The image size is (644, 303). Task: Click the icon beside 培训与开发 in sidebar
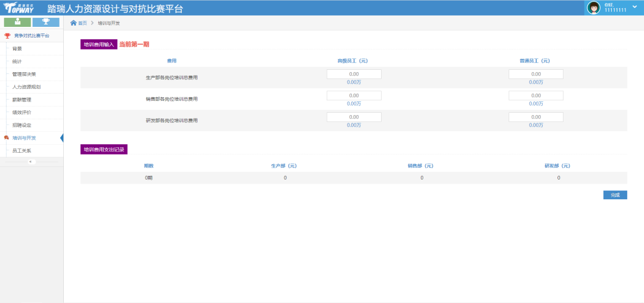click(7, 138)
